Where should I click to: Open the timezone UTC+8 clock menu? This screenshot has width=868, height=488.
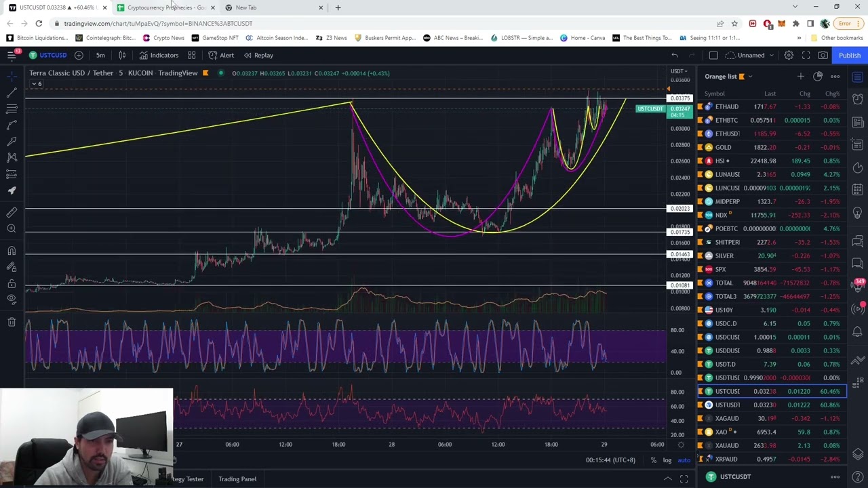pos(611,460)
